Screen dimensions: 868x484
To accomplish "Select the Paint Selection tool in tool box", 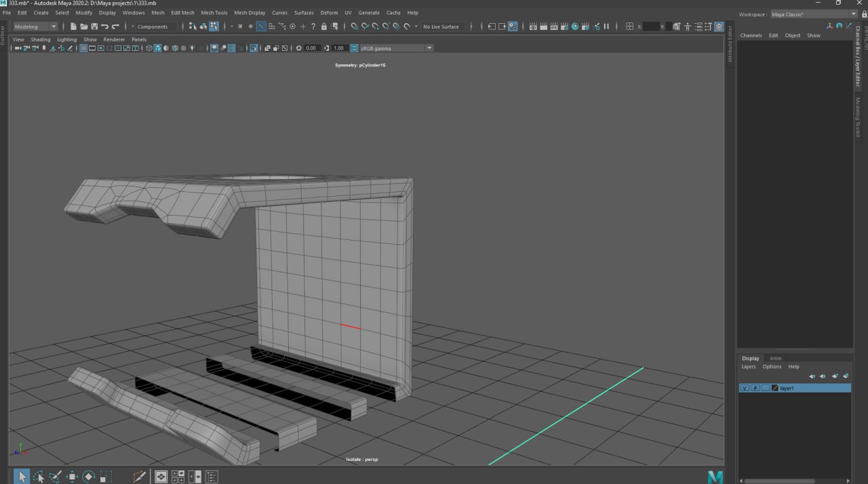I will pos(56,477).
